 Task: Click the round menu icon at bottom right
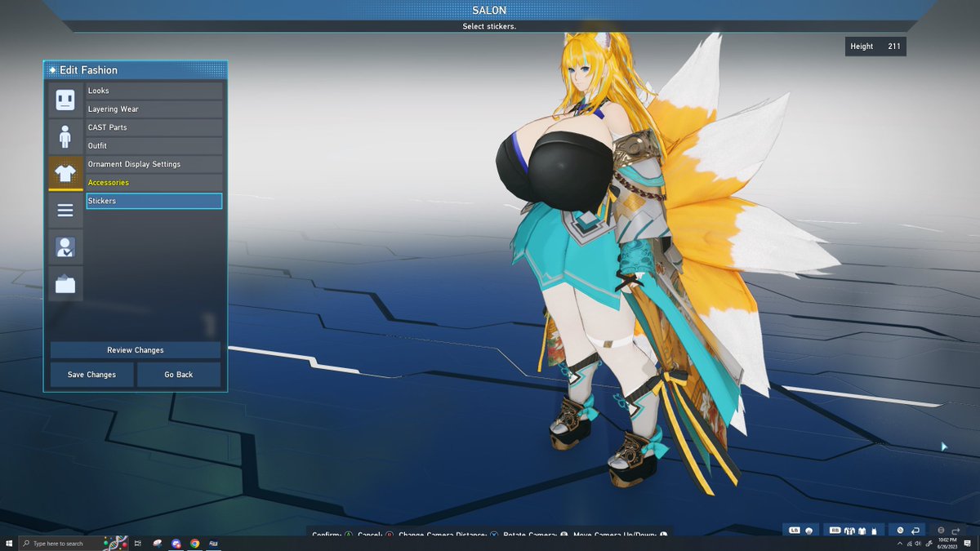coord(941,531)
